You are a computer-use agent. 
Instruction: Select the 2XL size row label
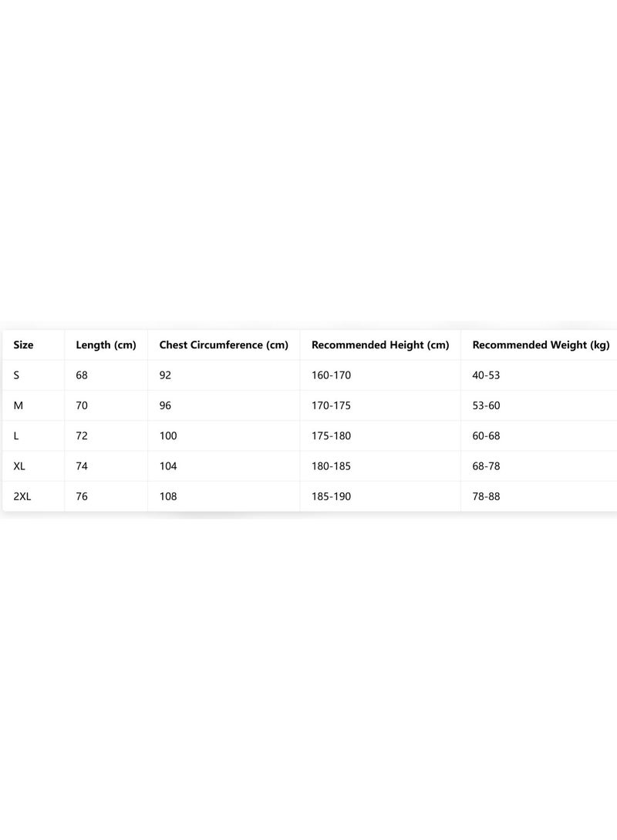coord(22,496)
